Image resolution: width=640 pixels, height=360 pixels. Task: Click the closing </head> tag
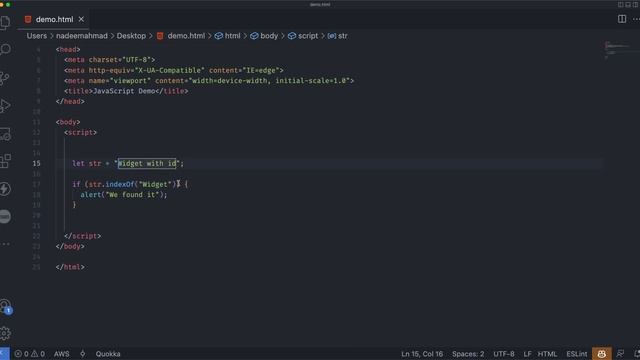pyautogui.click(x=70, y=101)
